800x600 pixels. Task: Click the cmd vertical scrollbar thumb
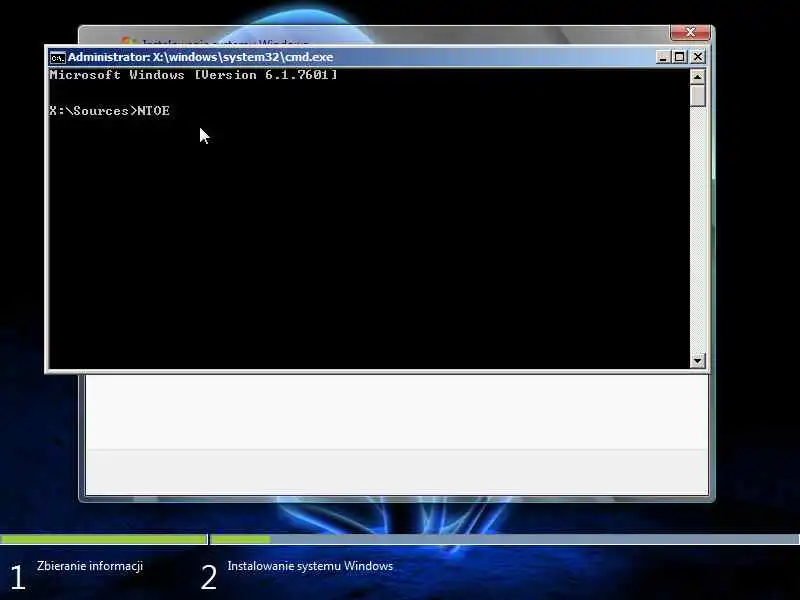click(697, 96)
